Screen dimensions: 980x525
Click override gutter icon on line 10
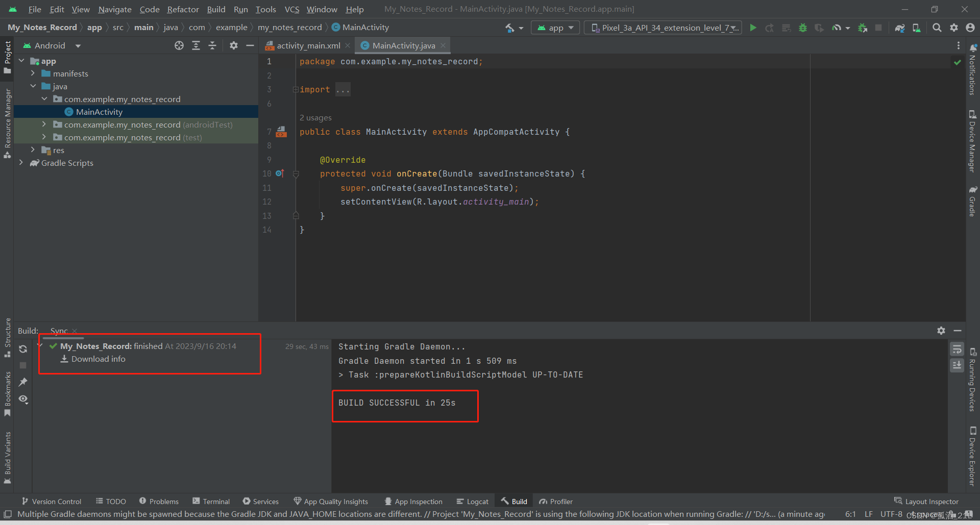click(x=280, y=173)
